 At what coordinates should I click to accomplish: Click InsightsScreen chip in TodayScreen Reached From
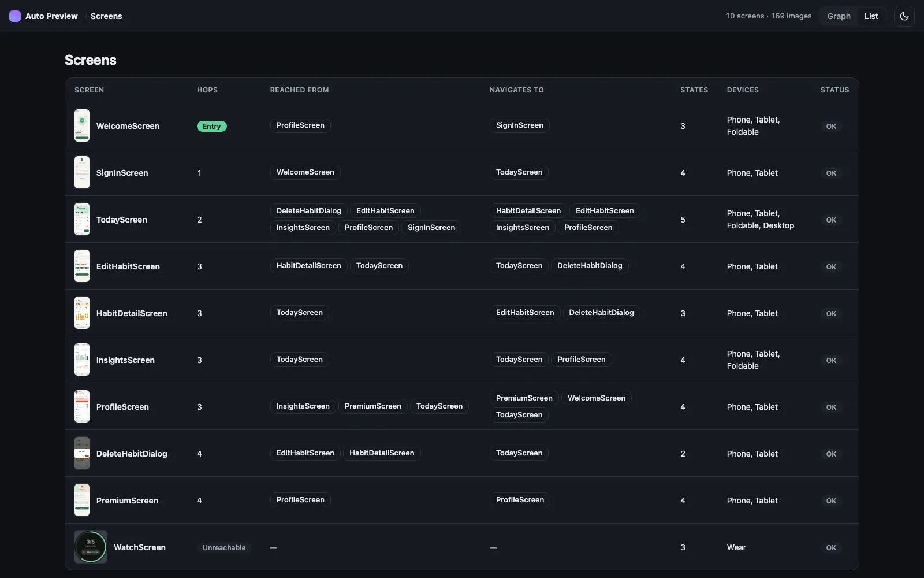pyautogui.click(x=303, y=228)
